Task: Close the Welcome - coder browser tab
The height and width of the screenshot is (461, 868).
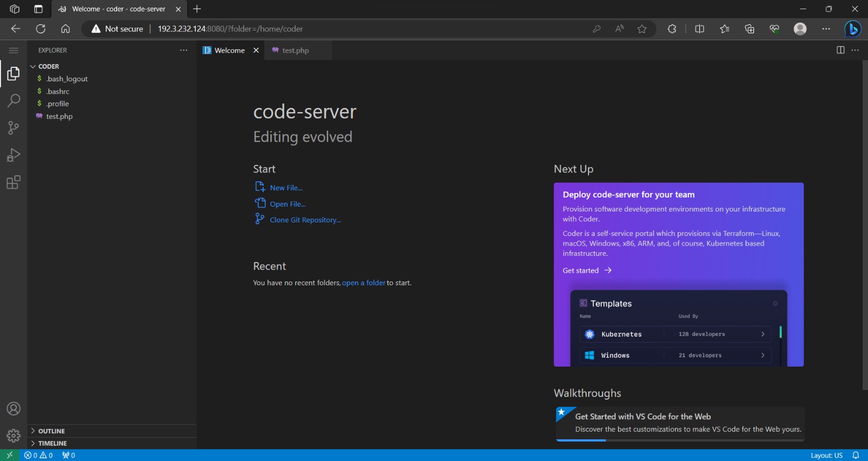Action: click(x=178, y=9)
